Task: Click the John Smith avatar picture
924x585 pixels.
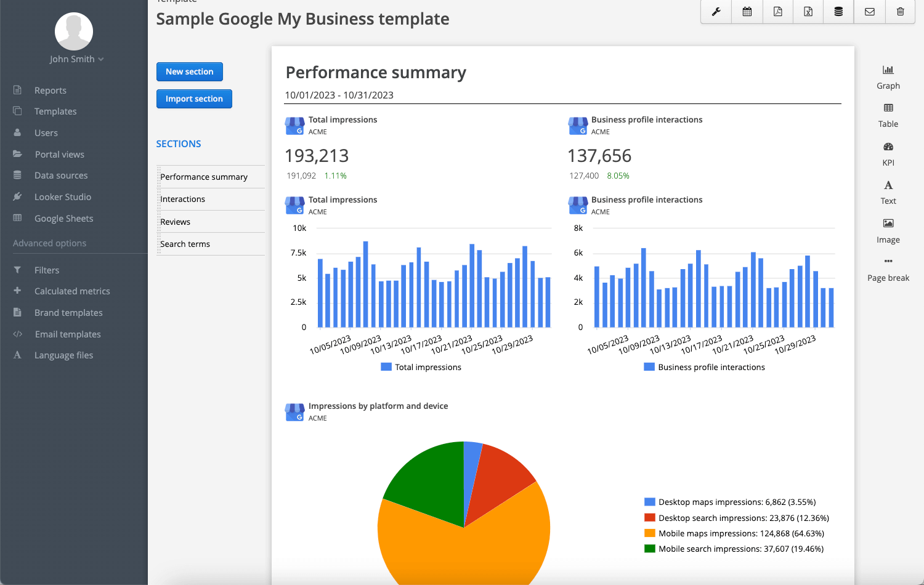Action: pos(74,31)
